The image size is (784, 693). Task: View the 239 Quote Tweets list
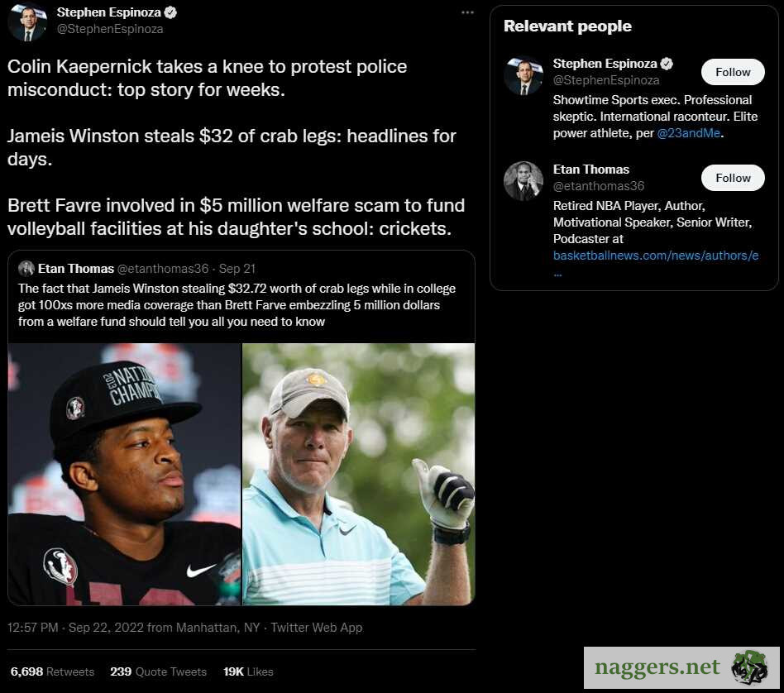point(158,671)
